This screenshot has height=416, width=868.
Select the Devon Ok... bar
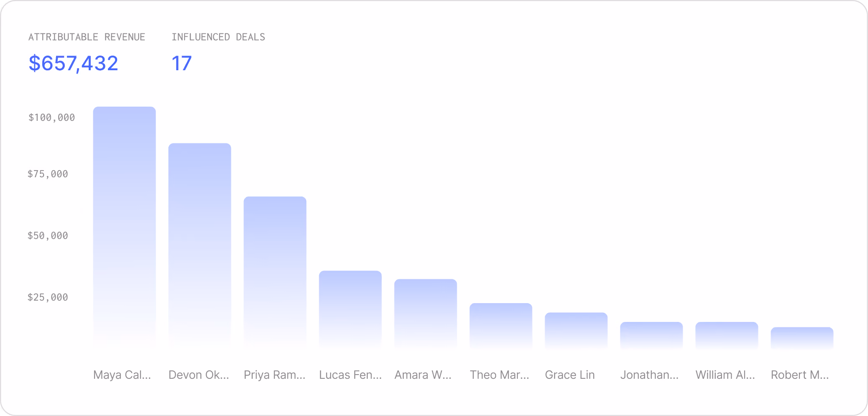(x=200, y=246)
